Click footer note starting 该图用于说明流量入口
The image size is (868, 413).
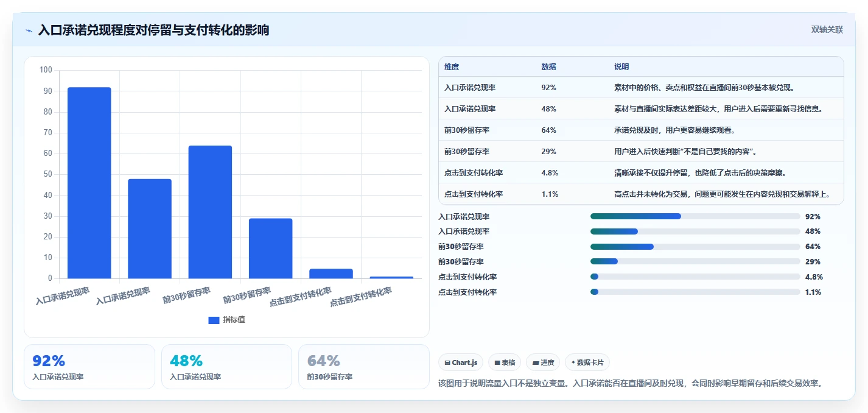pyautogui.click(x=631, y=384)
